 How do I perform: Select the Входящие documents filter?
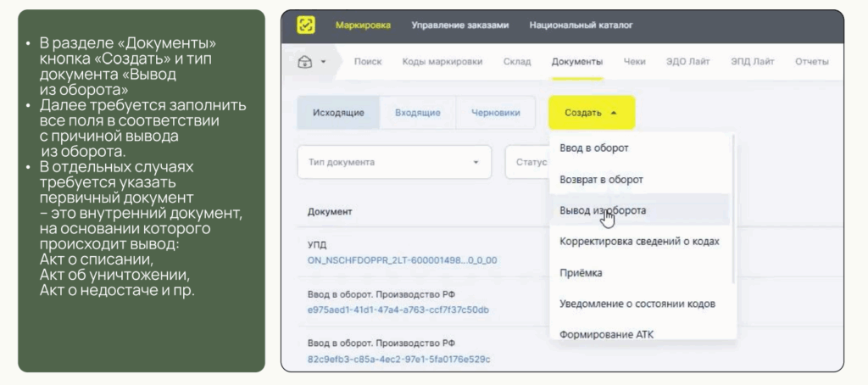pos(417,113)
